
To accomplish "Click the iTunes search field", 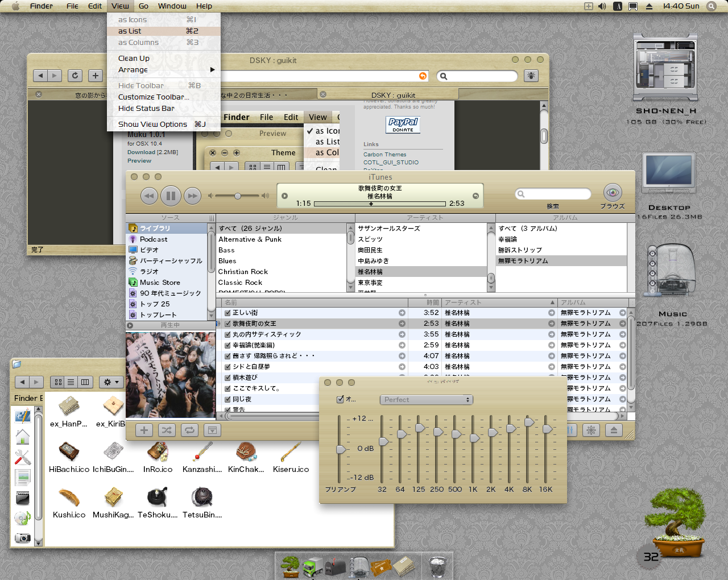I will pos(553,194).
